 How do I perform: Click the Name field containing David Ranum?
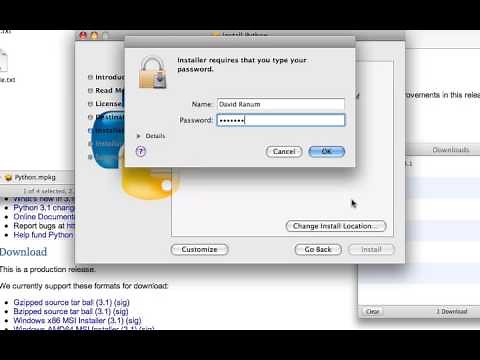[281, 104]
